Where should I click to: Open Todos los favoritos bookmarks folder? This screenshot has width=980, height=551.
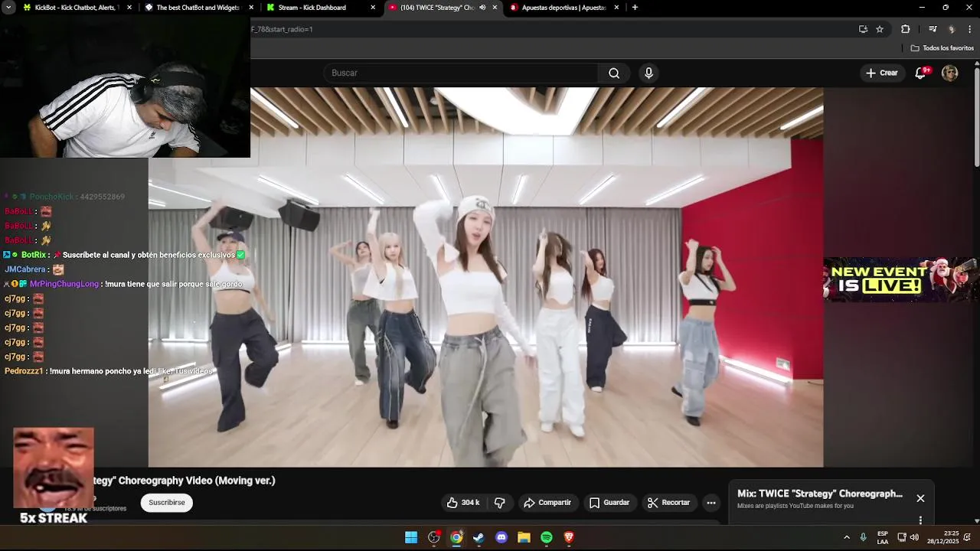[942, 48]
